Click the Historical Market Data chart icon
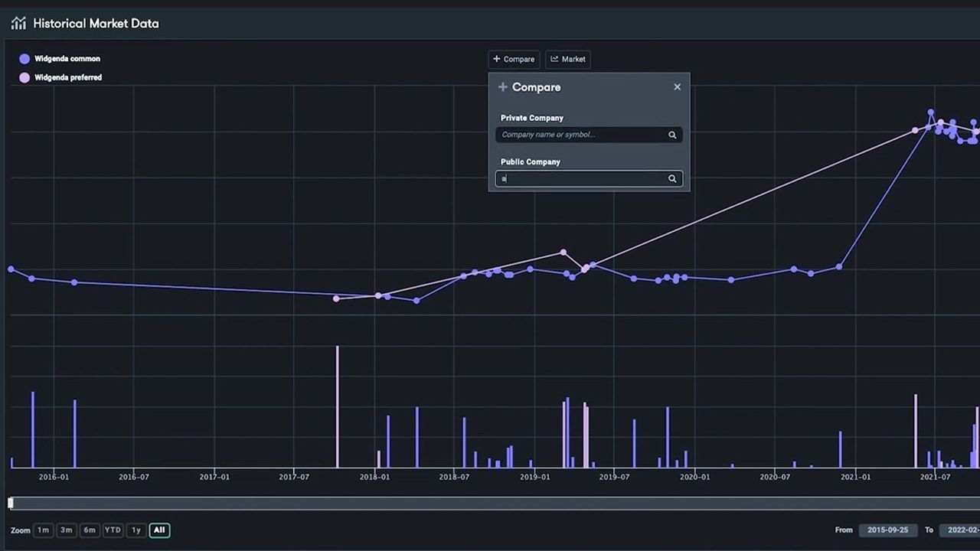980x551 pixels. click(x=18, y=23)
